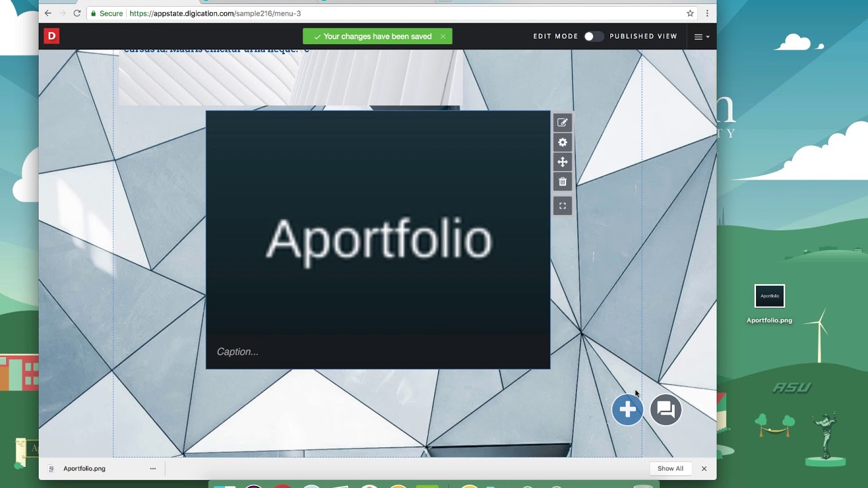Screen dimensions: 868x488
Task: Expand image module to fullscreen
Action: point(562,206)
